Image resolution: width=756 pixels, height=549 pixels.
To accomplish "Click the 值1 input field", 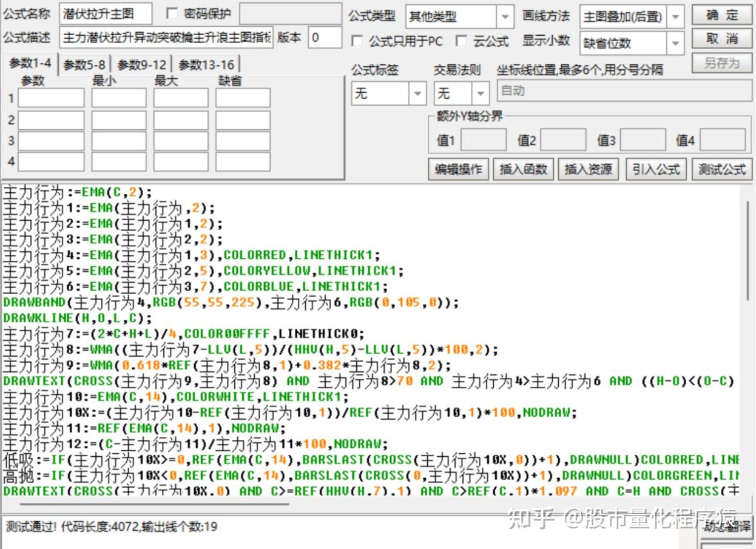I will 483,140.
